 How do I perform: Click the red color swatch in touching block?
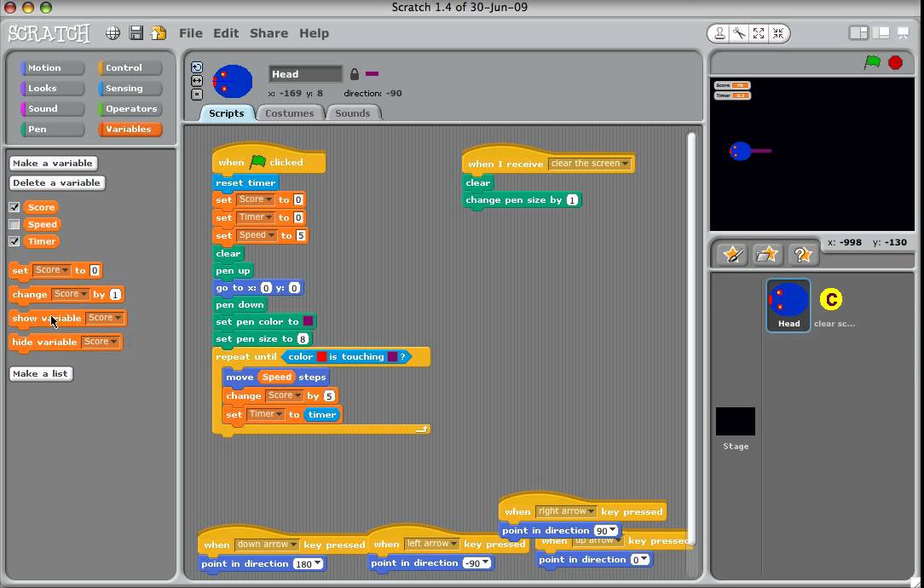click(321, 356)
